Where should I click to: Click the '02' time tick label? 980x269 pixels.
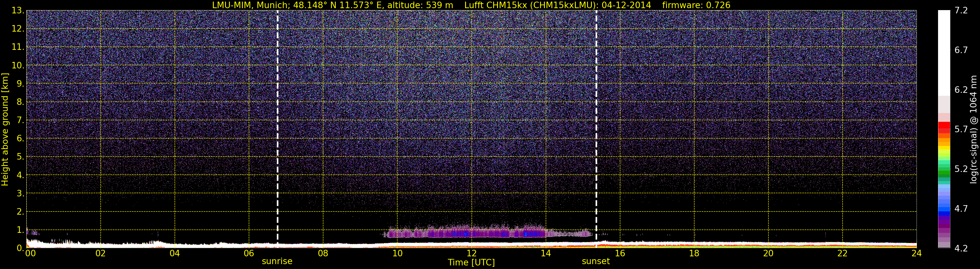[101, 254]
